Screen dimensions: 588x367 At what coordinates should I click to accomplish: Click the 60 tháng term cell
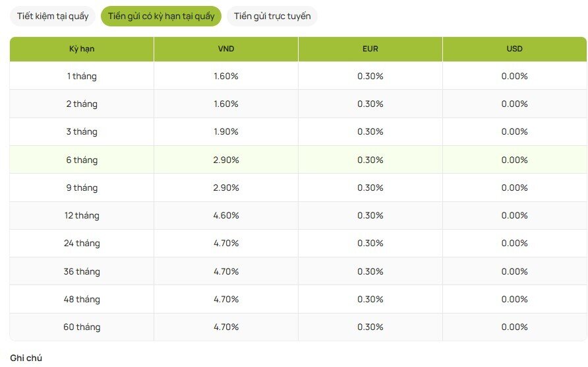[x=82, y=327]
